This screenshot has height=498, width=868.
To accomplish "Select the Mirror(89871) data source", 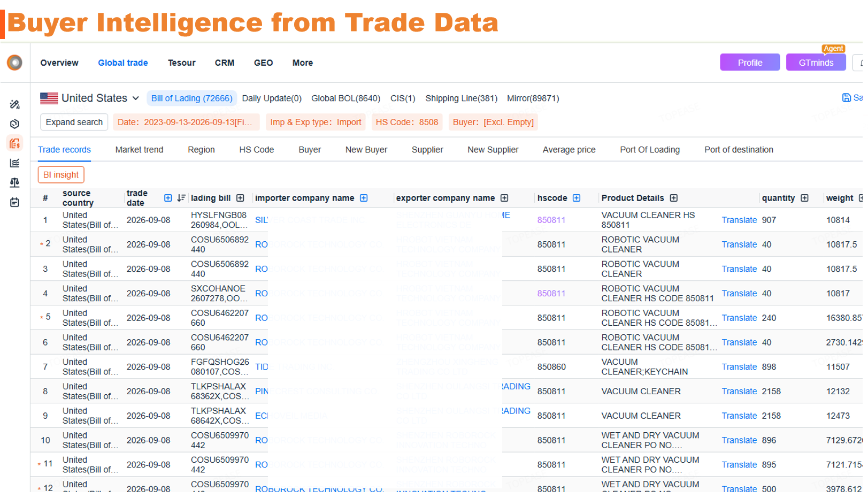I will (533, 98).
